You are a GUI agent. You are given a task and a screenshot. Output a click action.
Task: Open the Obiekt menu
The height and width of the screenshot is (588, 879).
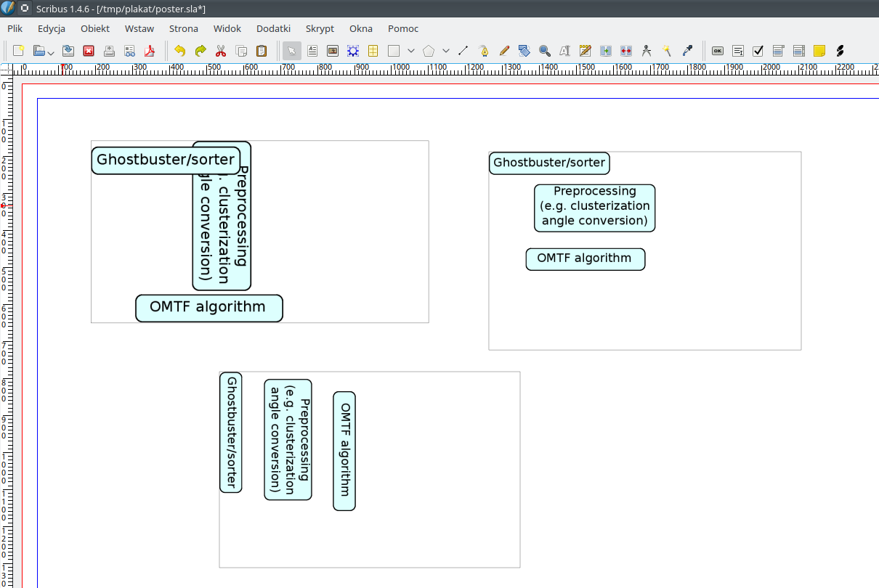95,29
